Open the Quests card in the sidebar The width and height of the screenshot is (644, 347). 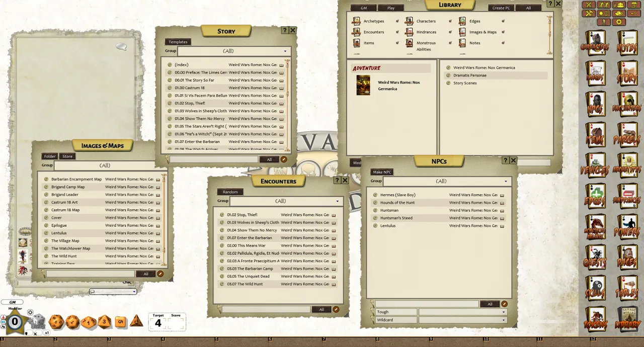(x=596, y=258)
